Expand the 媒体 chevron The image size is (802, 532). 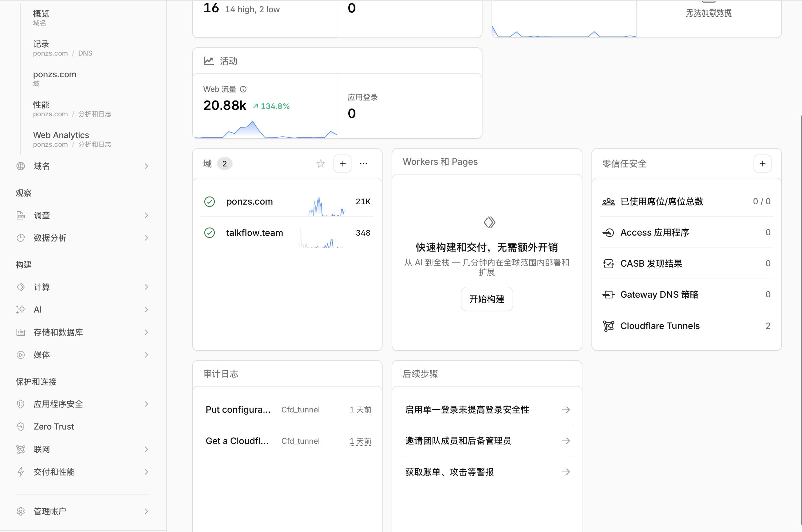tap(146, 355)
